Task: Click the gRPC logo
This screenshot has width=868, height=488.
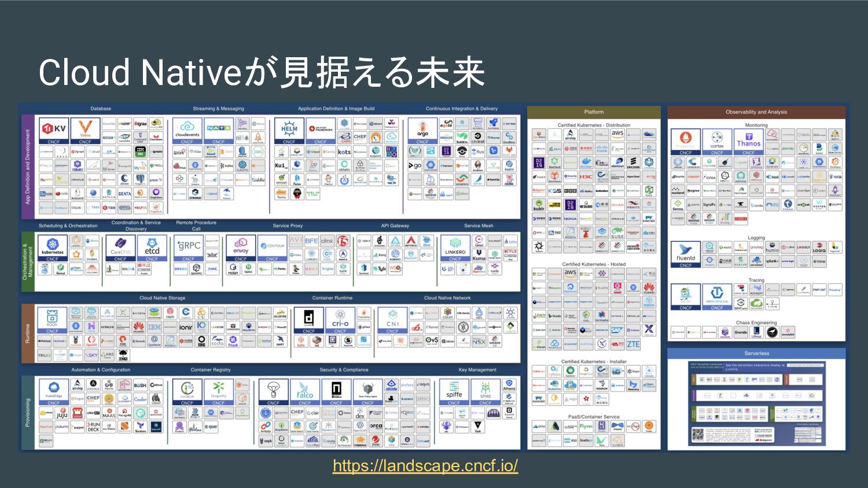Action: pyautogui.click(x=189, y=248)
